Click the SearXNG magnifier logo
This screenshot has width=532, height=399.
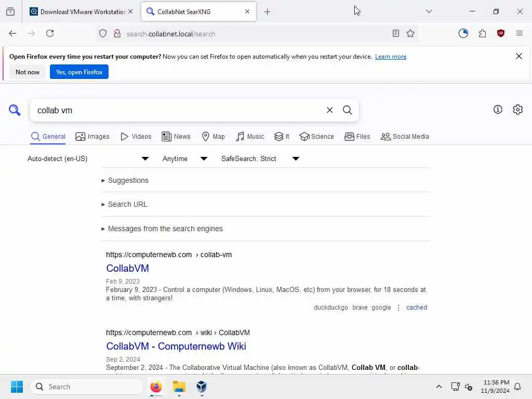tap(15, 110)
